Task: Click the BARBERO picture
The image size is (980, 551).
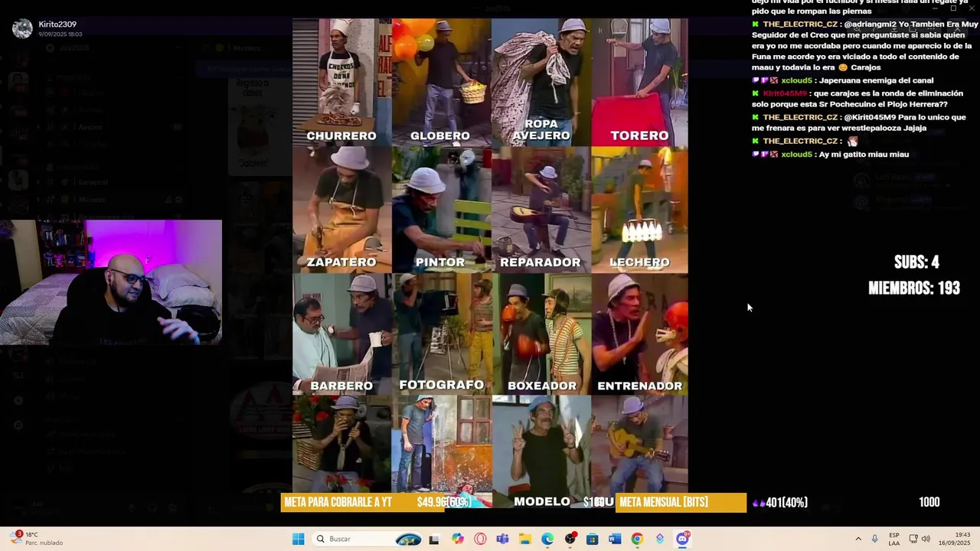Action: point(341,334)
